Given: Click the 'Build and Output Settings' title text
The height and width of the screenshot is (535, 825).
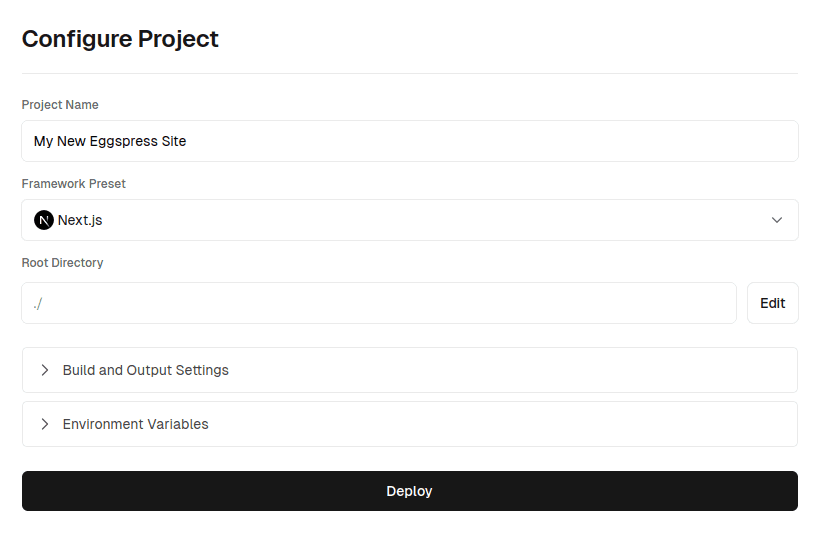Looking at the screenshot, I should tap(146, 370).
